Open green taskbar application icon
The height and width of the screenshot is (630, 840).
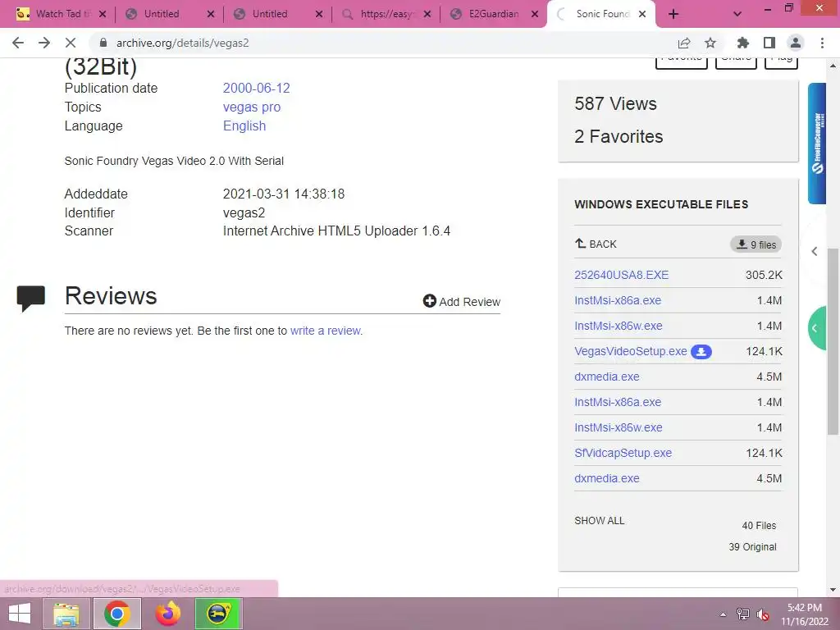(218, 614)
